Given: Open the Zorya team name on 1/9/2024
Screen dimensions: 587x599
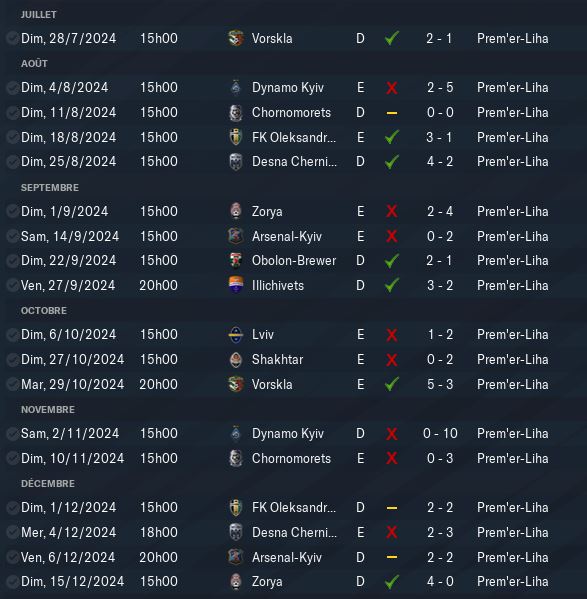Looking at the screenshot, I should tap(267, 212).
